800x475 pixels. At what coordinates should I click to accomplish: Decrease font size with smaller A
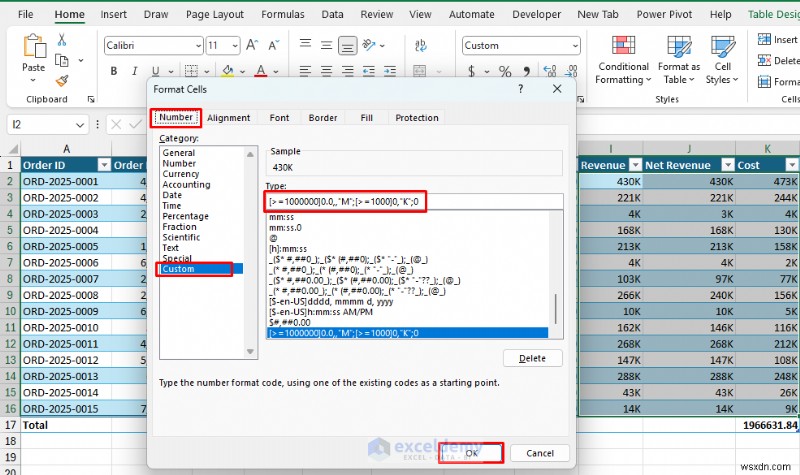(x=273, y=45)
